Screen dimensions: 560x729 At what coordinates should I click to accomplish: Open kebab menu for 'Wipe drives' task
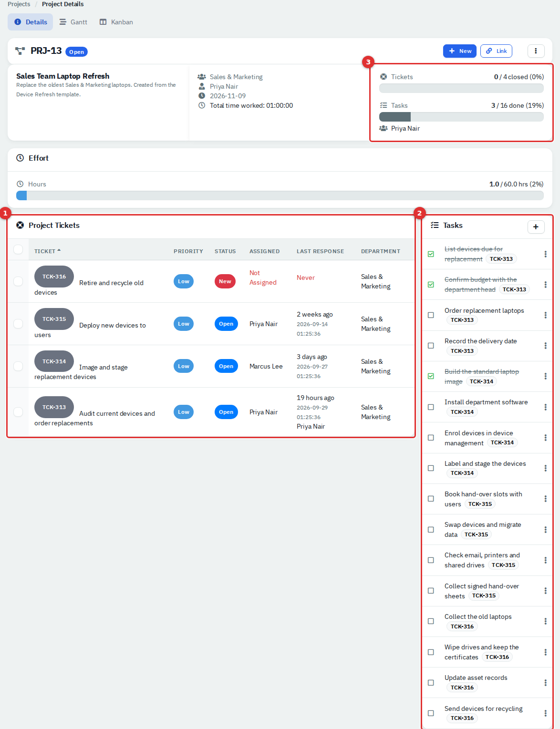[545, 652]
